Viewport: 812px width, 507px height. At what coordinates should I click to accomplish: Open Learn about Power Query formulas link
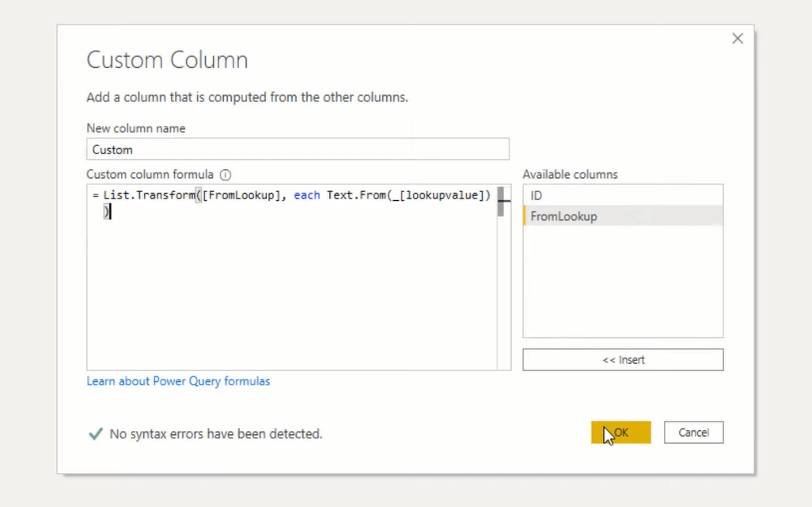pyautogui.click(x=178, y=381)
